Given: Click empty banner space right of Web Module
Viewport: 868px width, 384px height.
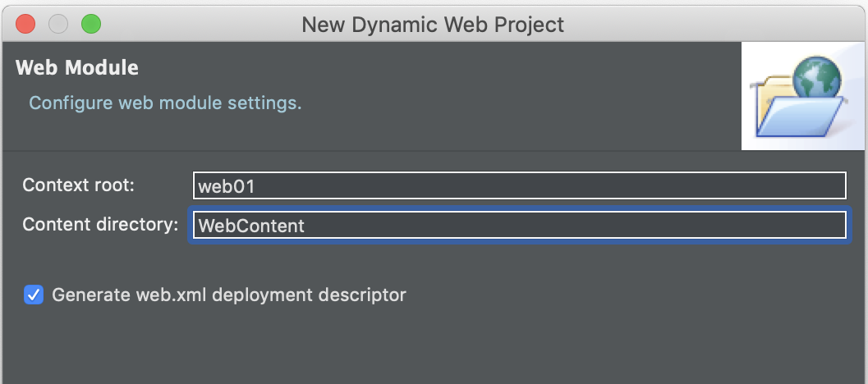Looking at the screenshot, I should 438,67.
